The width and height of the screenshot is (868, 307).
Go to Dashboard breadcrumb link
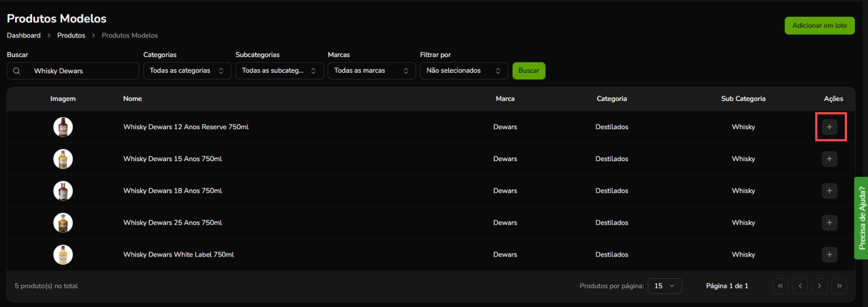tap(24, 35)
